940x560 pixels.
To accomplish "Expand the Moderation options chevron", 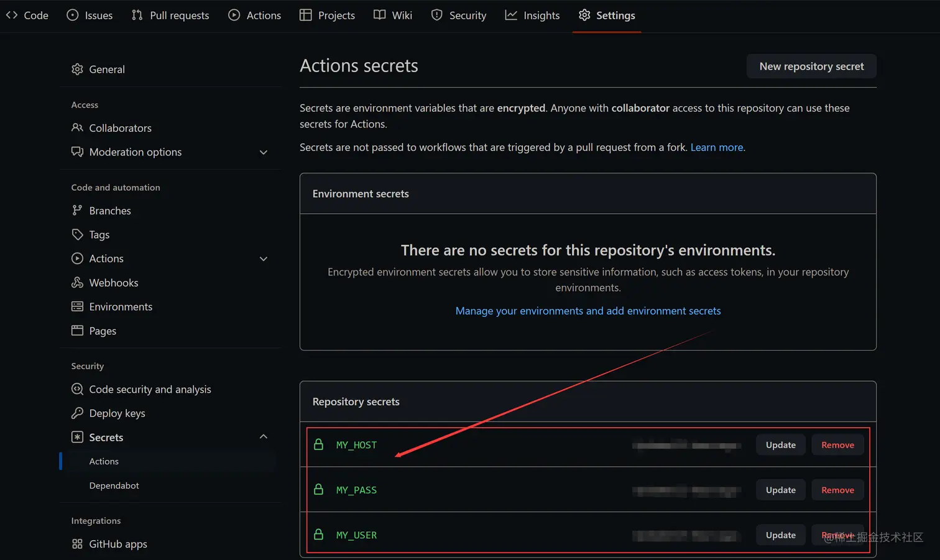I will [264, 152].
